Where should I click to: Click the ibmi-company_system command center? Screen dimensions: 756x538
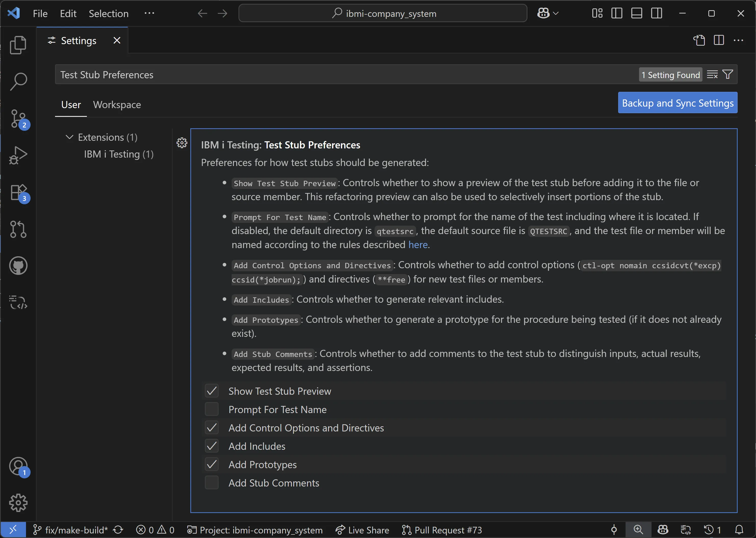[x=383, y=13]
